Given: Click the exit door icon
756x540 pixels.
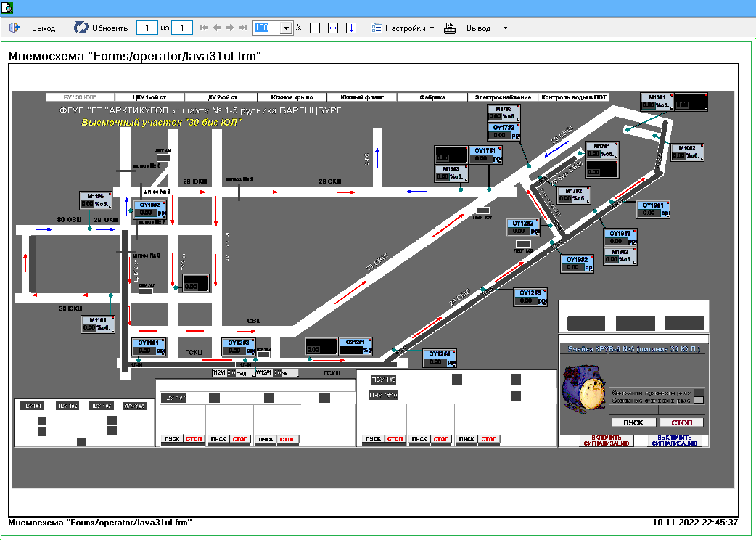Looking at the screenshot, I should (x=15, y=28).
